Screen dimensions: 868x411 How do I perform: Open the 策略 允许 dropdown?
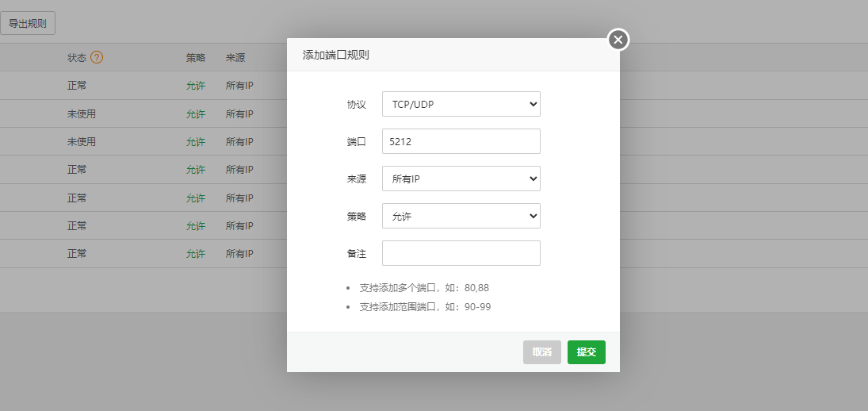pyautogui.click(x=461, y=216)
